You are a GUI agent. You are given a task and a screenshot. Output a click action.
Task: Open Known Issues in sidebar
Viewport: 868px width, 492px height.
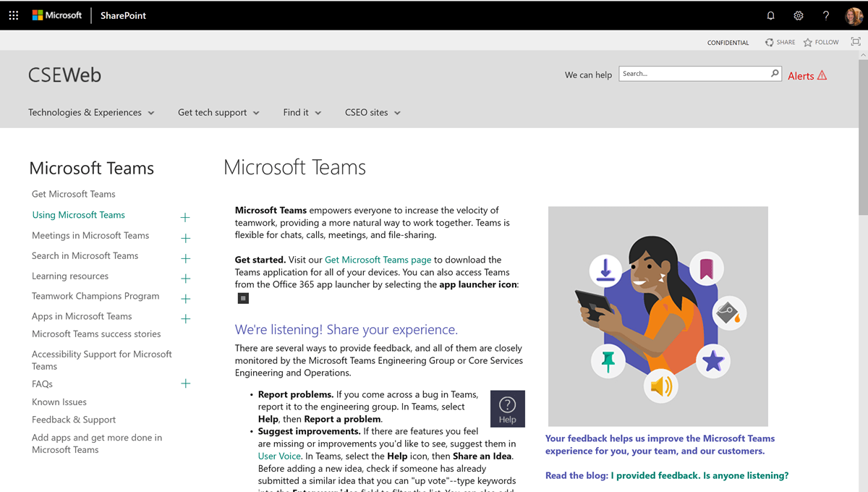(x=59, y=402)
